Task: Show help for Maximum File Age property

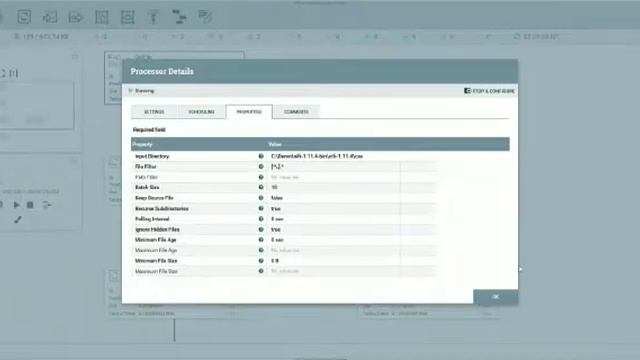Action: (x=261, y=250)
